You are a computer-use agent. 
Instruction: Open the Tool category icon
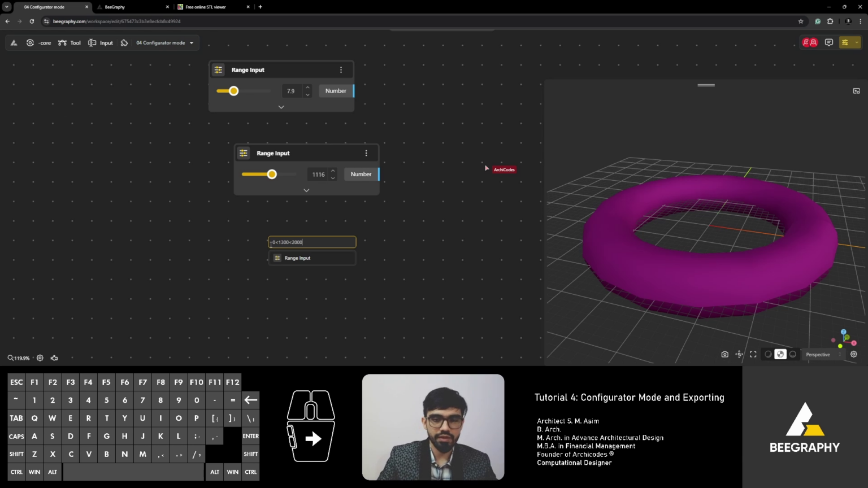[63, 42]
